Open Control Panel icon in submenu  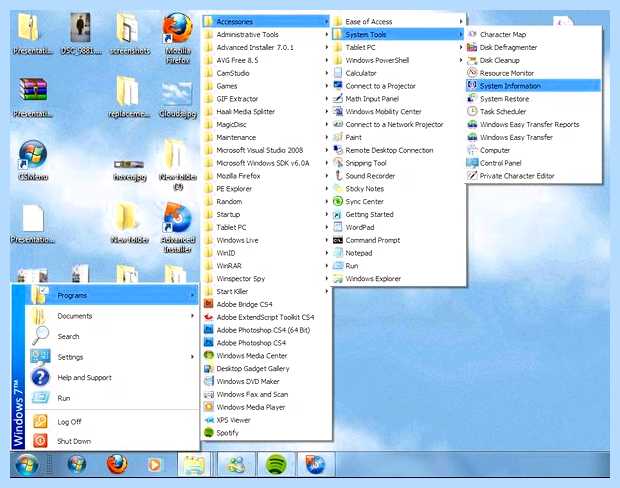pyautogui.click(x=472, y=163)
